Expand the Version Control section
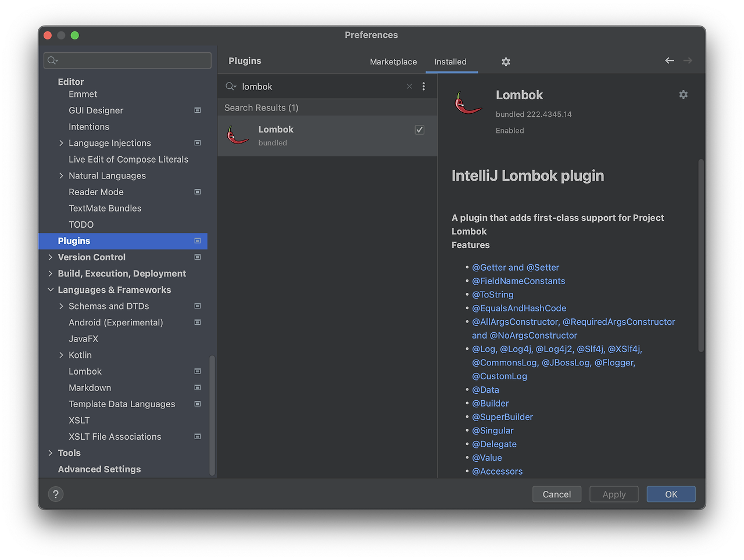 pyautogui.click(x=51, y=257)
